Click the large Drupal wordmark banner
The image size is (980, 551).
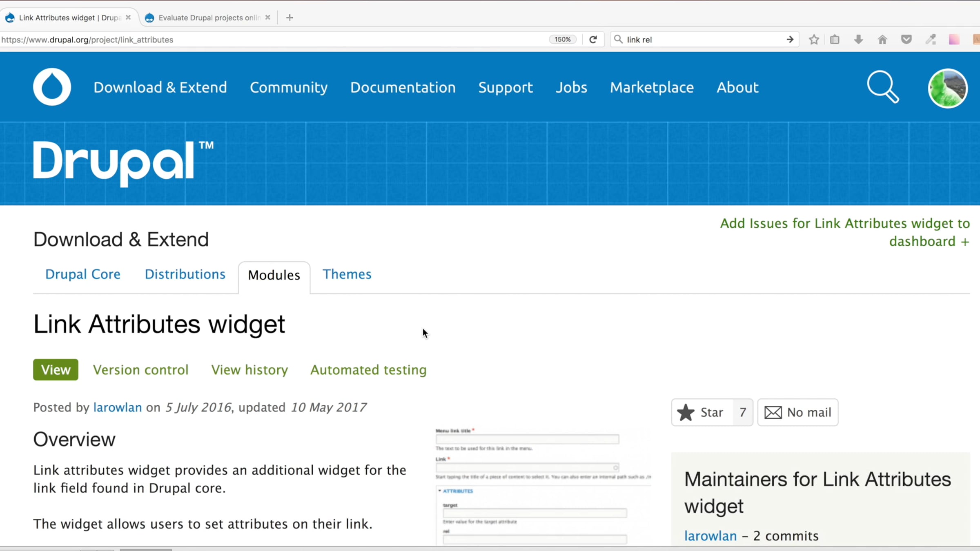[123, 163]
